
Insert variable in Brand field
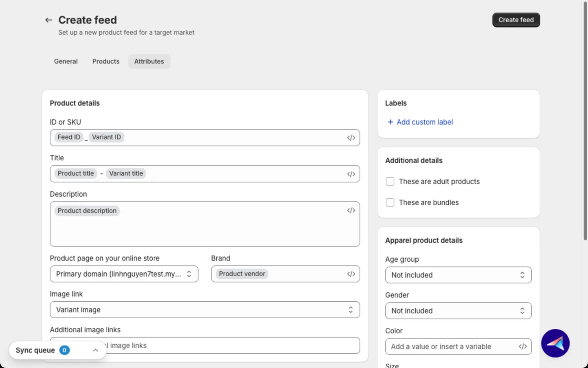tap(351, 274)
